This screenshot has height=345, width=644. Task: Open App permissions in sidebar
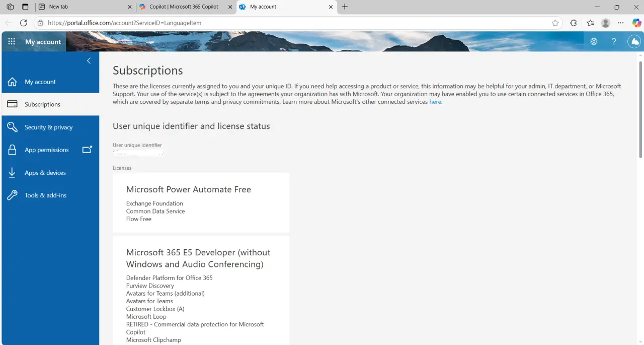point(50,150)
